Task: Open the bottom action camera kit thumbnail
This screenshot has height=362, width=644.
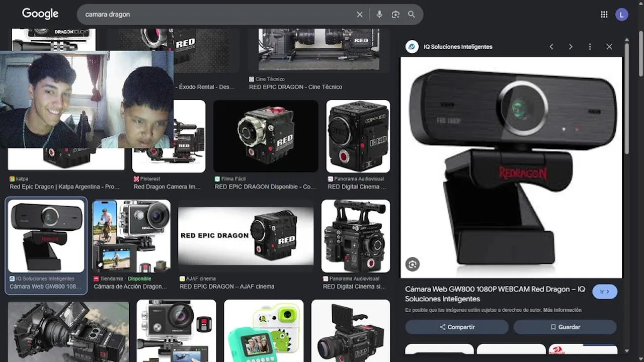Action: point(176,331)
